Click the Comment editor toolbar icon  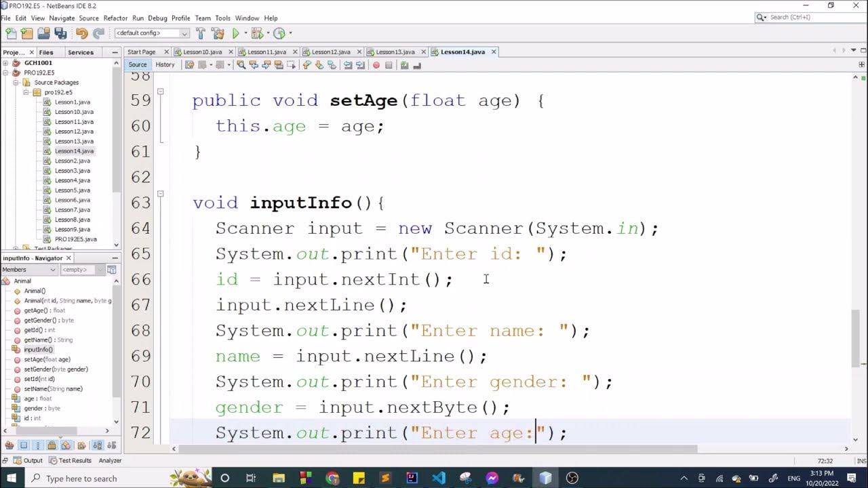(405, 65)
